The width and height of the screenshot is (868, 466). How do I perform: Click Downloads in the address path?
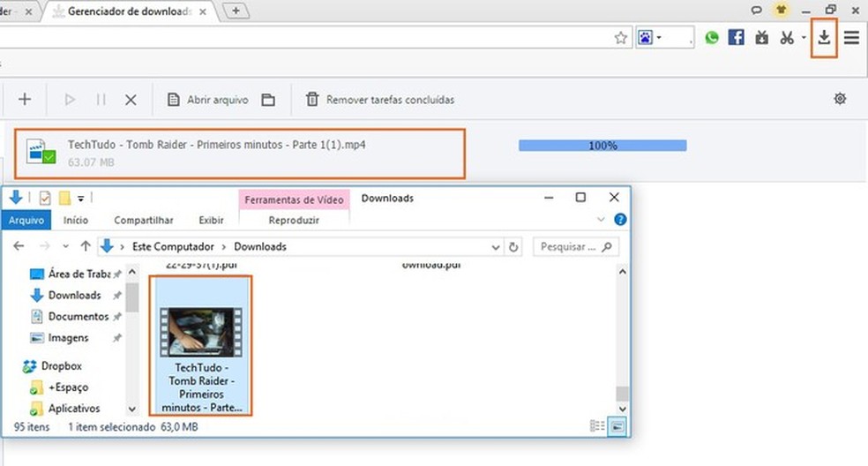click(260, 246)
